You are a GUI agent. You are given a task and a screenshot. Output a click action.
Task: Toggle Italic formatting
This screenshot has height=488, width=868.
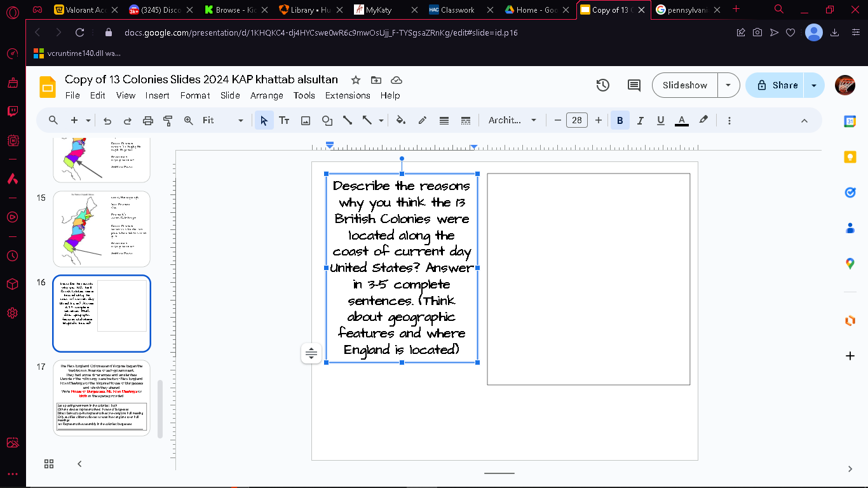(640, 120)
